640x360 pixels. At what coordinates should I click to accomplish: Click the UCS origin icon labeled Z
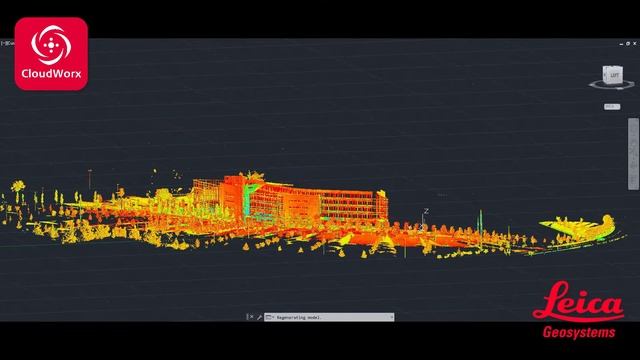coord(423,220)
